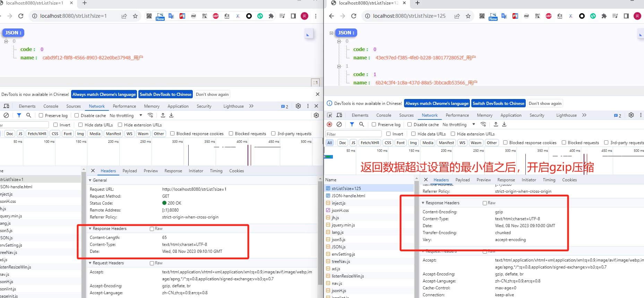
Task: Toggle Raw checkbox beside left Response Headers
Action: coord(152,229)
